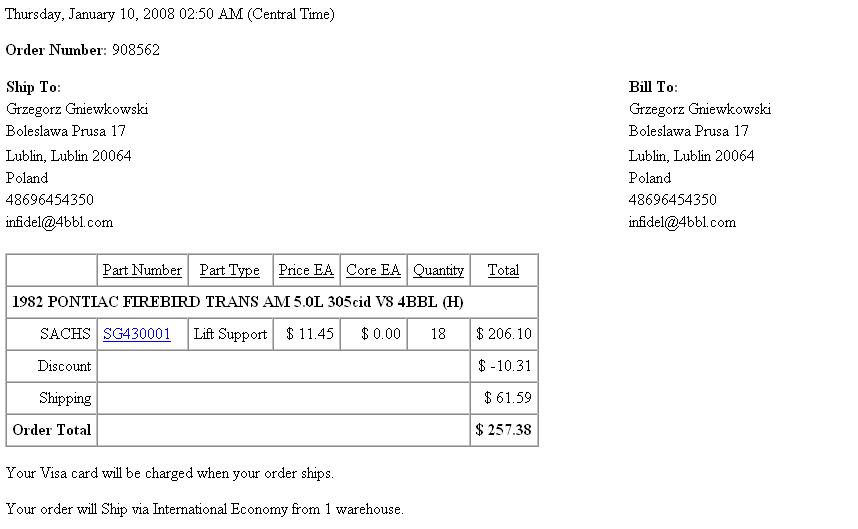Image resolution: width=858 pixels, height=529 pixels.
Task: Click the discount amount $ -10.31
Action: coord(504,366)
